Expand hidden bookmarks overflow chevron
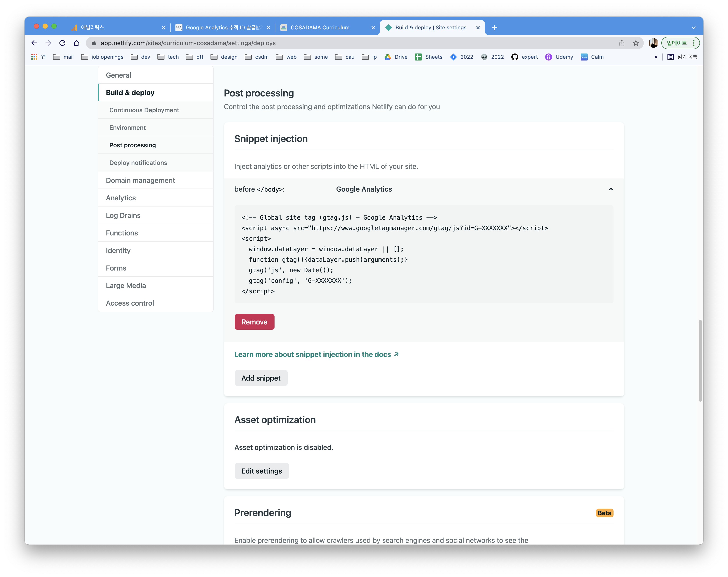Viewport: 728px width, 577px height. (x=656, y=57)
